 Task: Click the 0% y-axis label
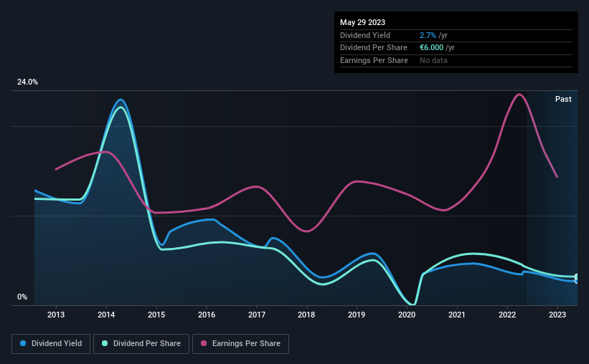pos(22,297)
